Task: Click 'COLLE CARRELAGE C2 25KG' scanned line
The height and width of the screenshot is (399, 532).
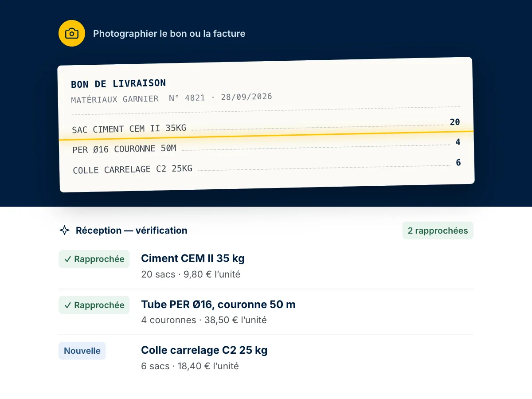Action: pos(133,169)
